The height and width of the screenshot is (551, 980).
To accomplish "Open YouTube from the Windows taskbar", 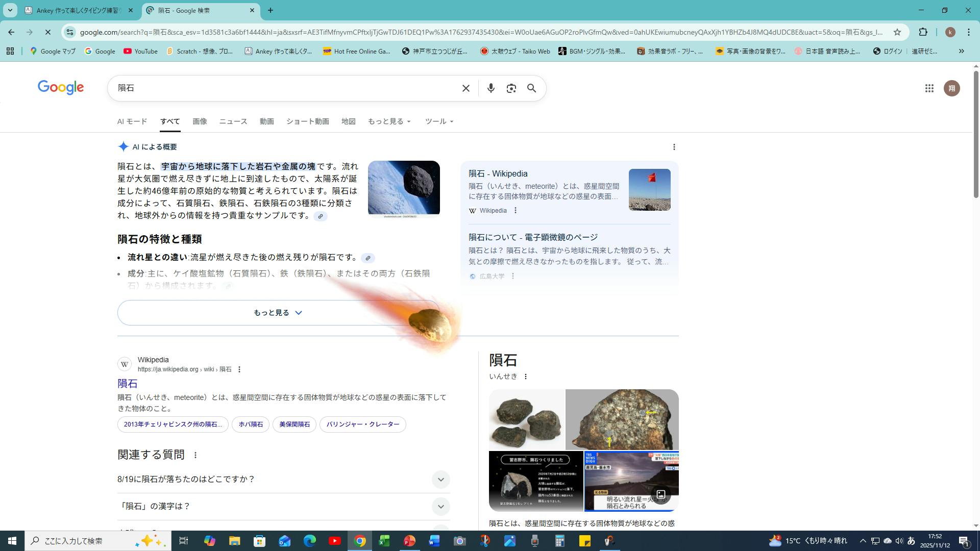I will [335, 541].
